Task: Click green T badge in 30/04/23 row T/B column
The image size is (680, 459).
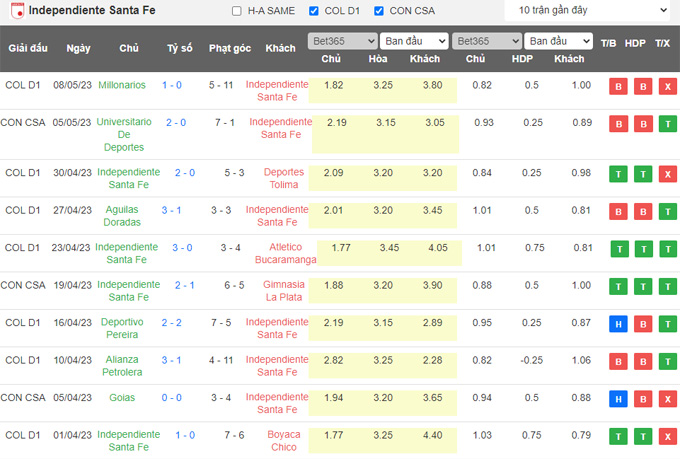Action: point(617,173)
